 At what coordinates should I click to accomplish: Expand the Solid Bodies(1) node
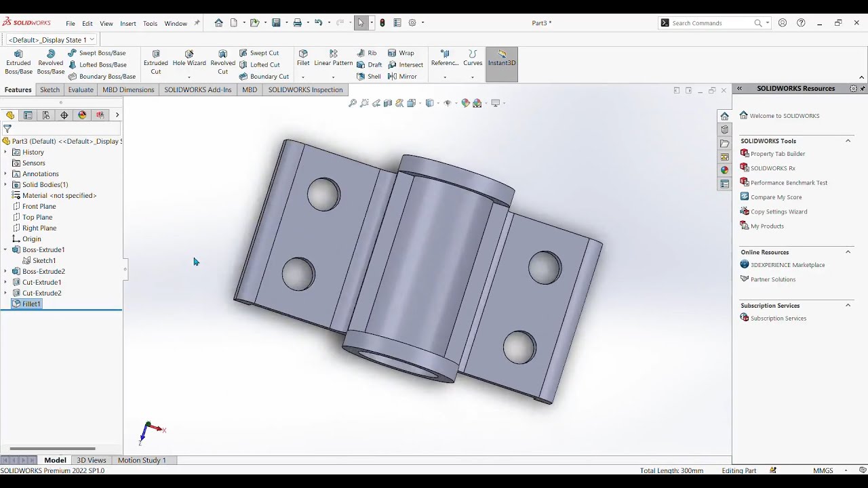coord(5,184)
